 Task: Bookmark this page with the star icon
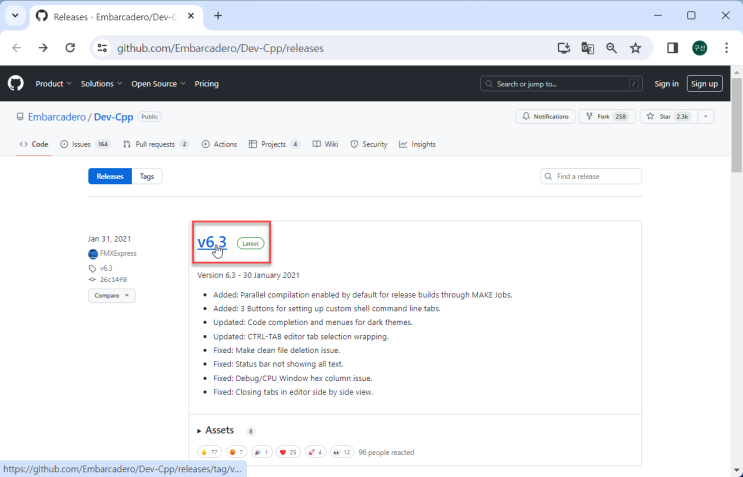(635, 48)
